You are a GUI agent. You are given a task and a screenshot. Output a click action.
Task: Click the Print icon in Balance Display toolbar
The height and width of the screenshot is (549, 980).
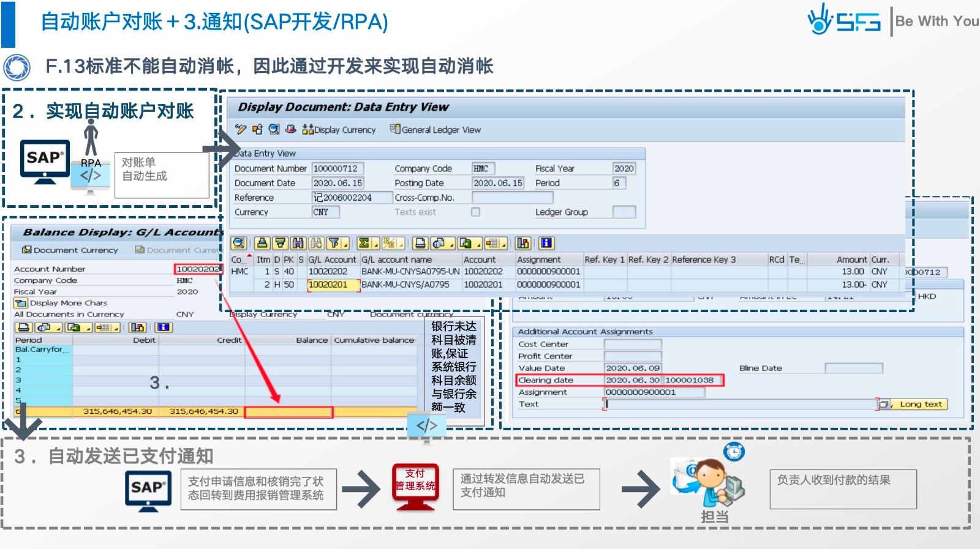click(x=23, y=327)
